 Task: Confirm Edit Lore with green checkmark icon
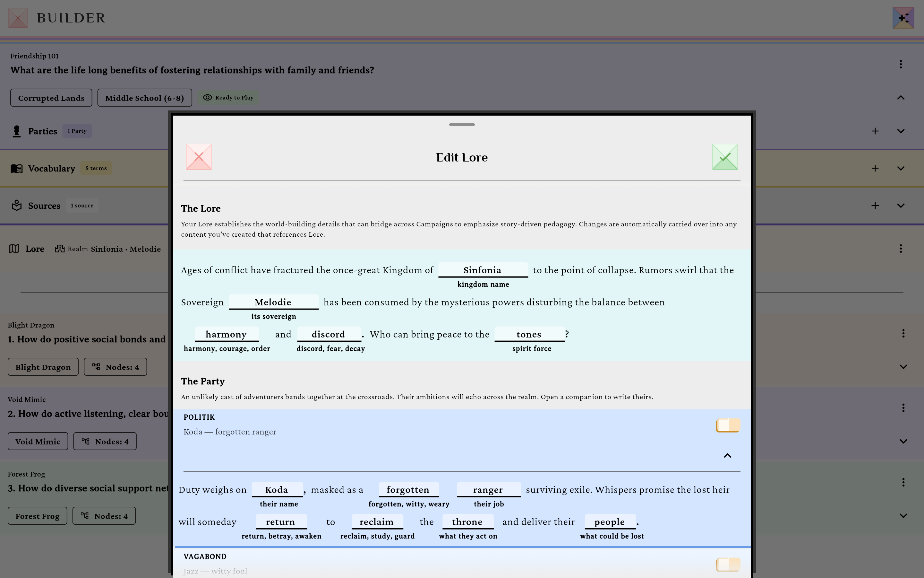coord(725,157)
